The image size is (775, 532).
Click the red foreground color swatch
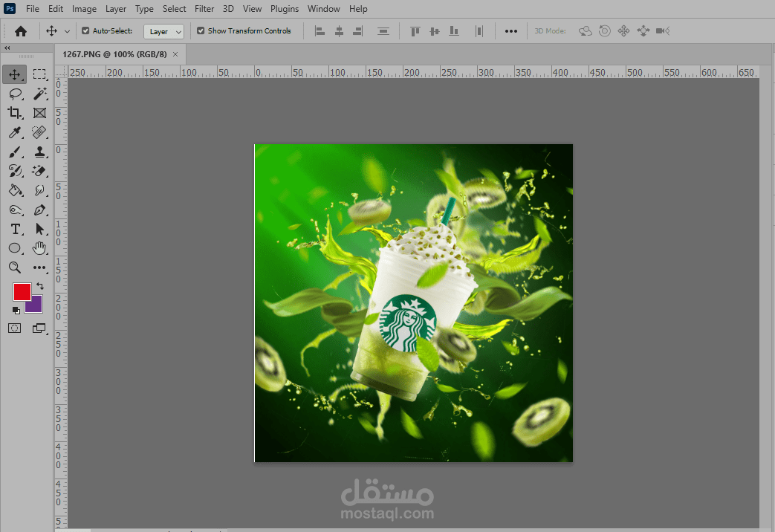22,291
